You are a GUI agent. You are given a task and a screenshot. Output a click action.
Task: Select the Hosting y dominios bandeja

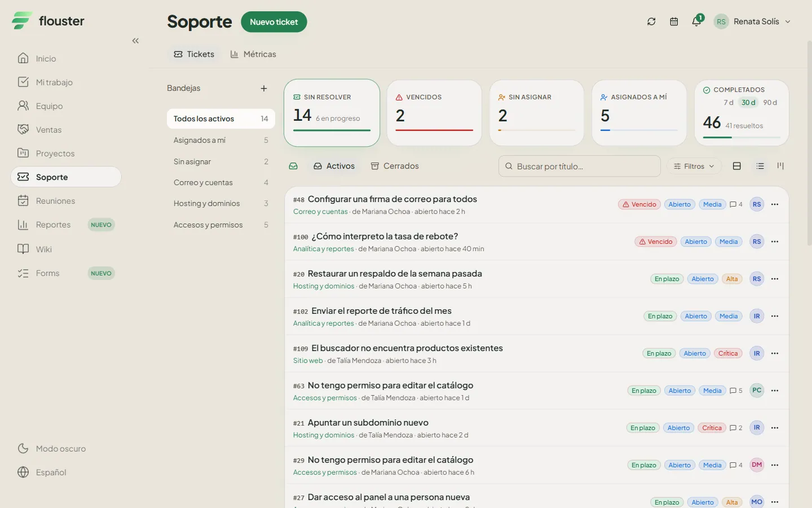tap(221, 203)
